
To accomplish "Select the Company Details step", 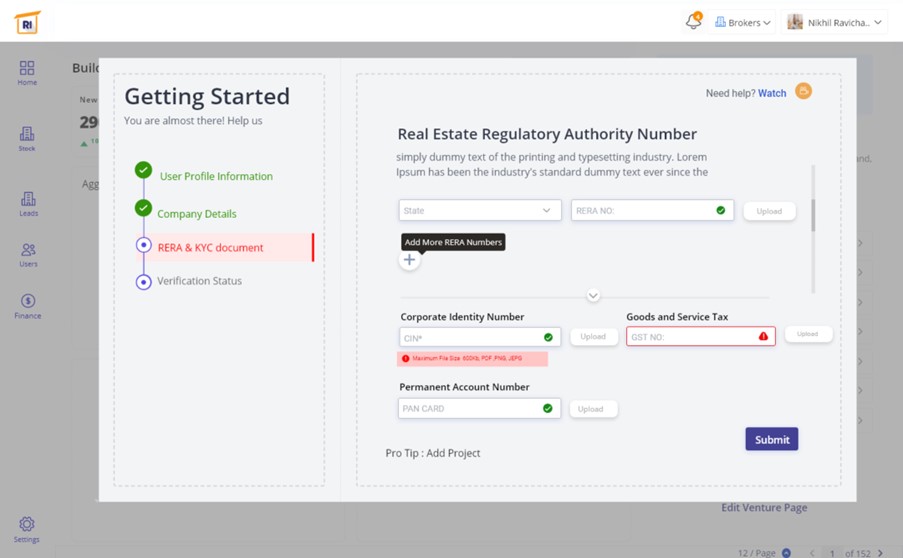I will (196, 214).
